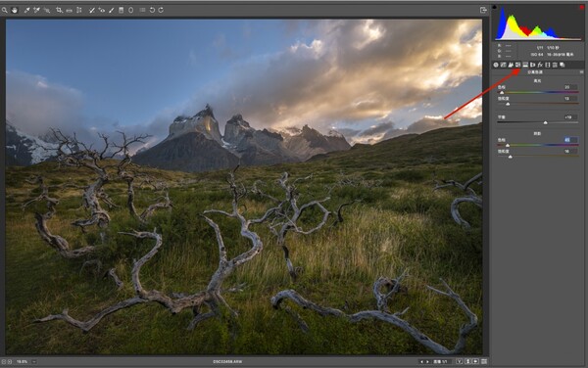
Task: Select the Hand tool
Action: pos(15,10)
